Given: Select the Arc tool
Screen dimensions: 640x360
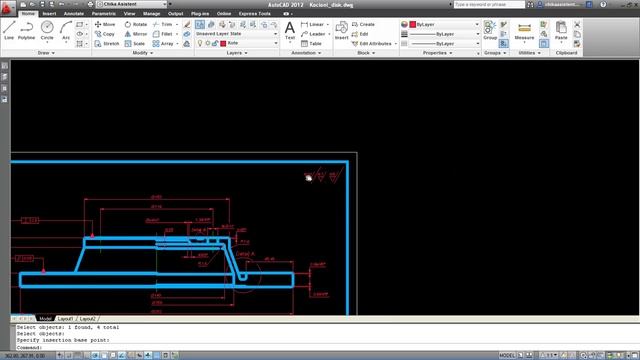Looking at the screenshot, I should pyautogui.click(x=66, y=31).
